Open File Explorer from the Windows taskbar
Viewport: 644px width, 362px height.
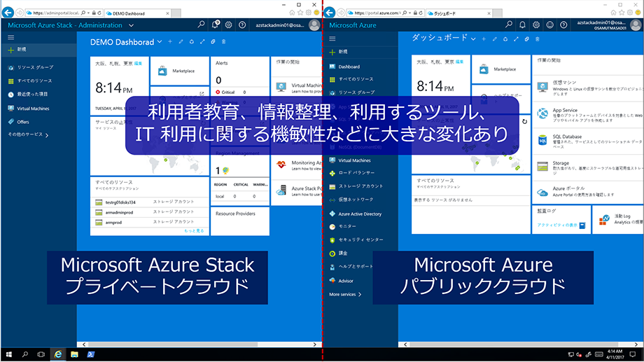[74, 354]
